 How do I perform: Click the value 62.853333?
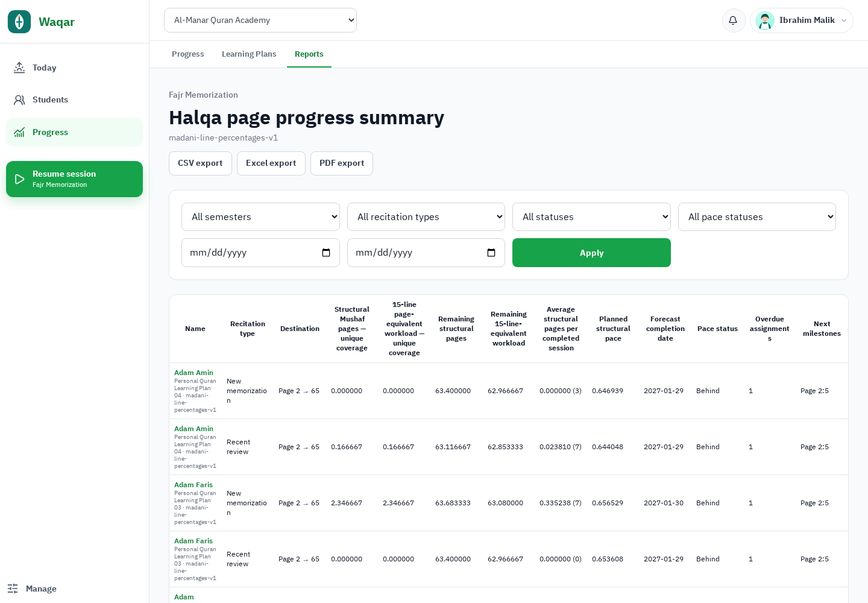tap(505, 447)
